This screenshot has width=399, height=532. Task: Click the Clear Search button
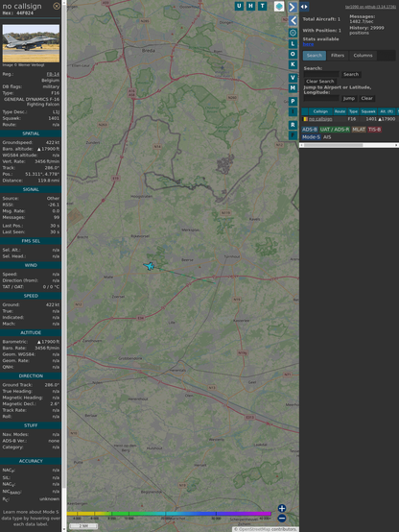tap(320, 82)
